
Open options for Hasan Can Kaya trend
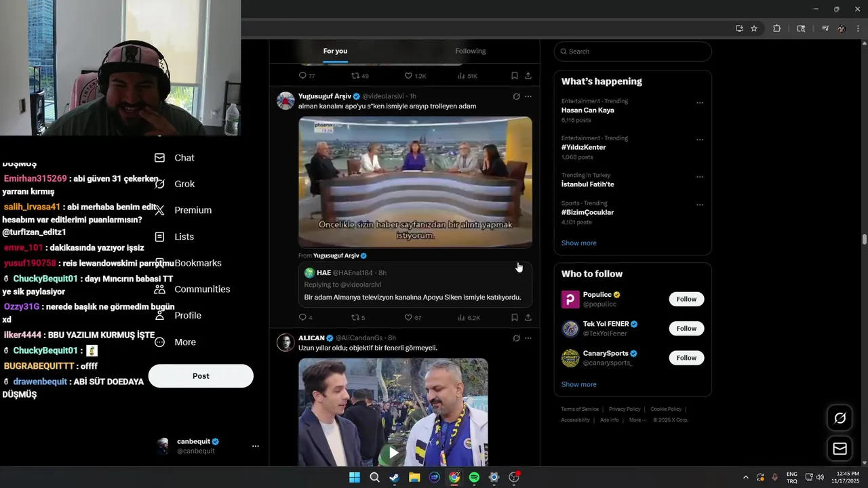point(700,103)
